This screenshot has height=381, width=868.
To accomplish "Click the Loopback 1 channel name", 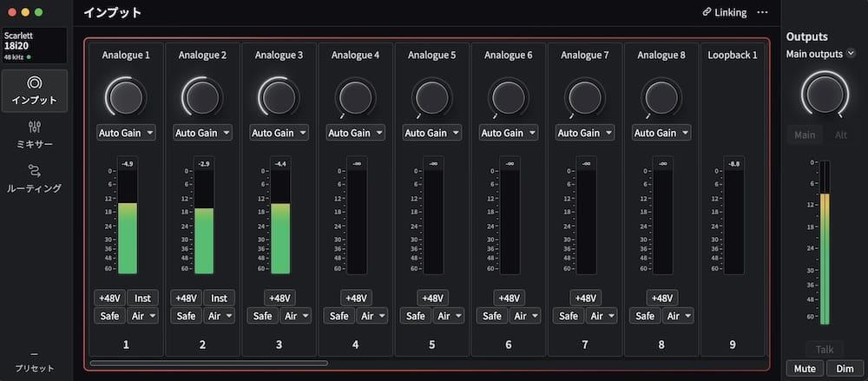I will click(x=733, y=55).
